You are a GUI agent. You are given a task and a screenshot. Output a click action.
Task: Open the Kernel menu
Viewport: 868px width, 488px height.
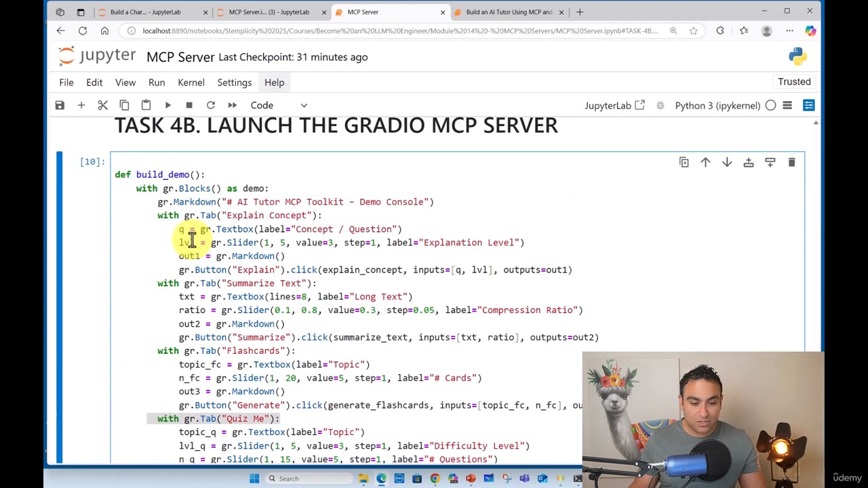pos(191,82)
